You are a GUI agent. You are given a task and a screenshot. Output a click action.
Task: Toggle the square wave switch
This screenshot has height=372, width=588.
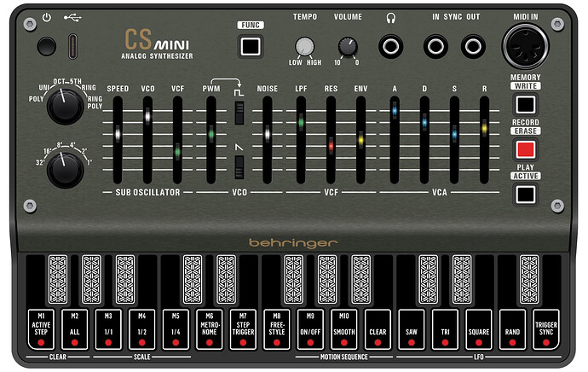tap(239, 113)
